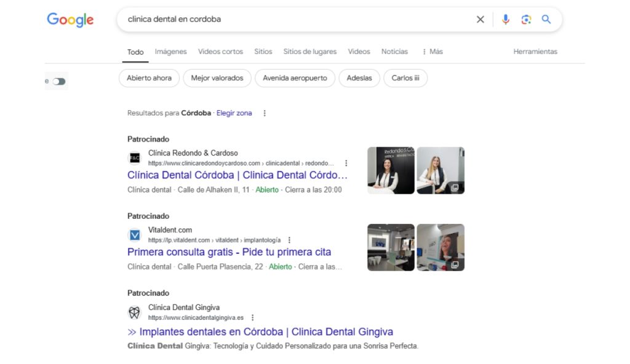Image resolution: width=630 pixels, height=364 pixels.
Task: Click the search magnifier icon
Action: point(546,19)
